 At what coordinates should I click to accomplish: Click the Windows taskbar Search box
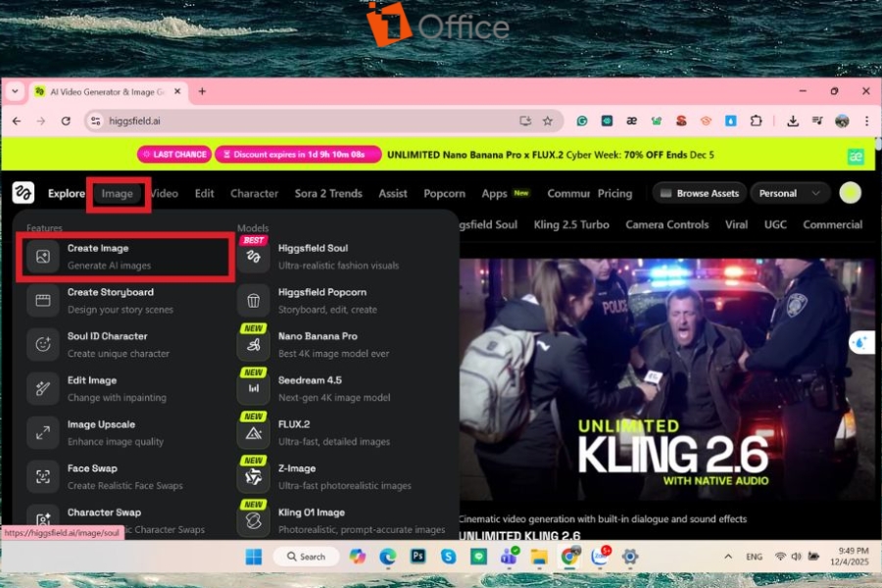coord(307,557)
